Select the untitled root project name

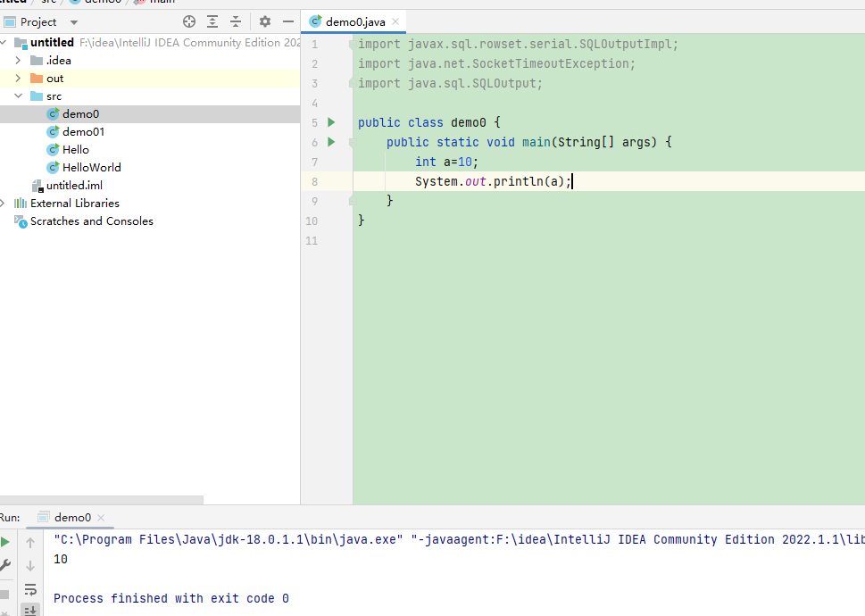[x=52, y=43]
